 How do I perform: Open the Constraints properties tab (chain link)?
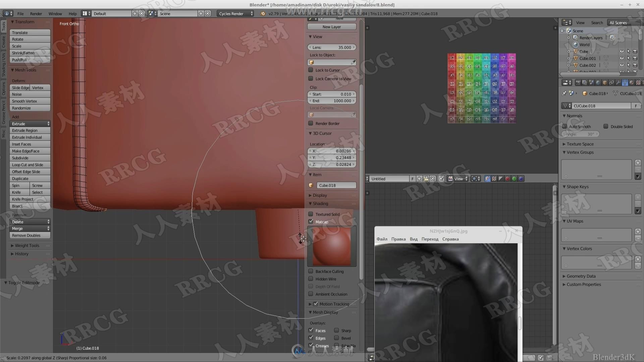(x=611, y=82)
